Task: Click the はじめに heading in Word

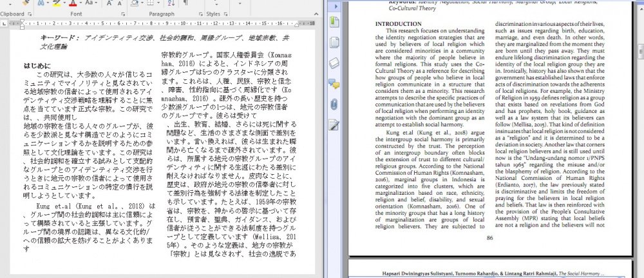Action: (37, 66)
